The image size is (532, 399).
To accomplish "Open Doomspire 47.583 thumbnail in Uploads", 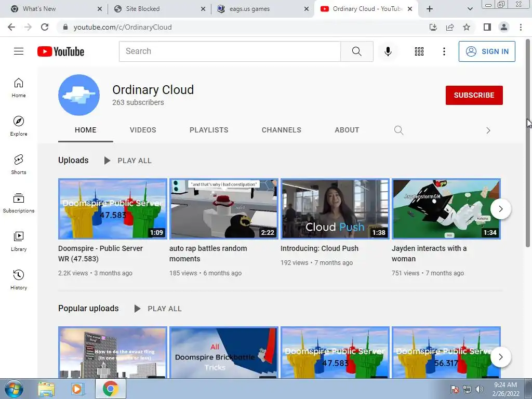I will coord(113,209).
